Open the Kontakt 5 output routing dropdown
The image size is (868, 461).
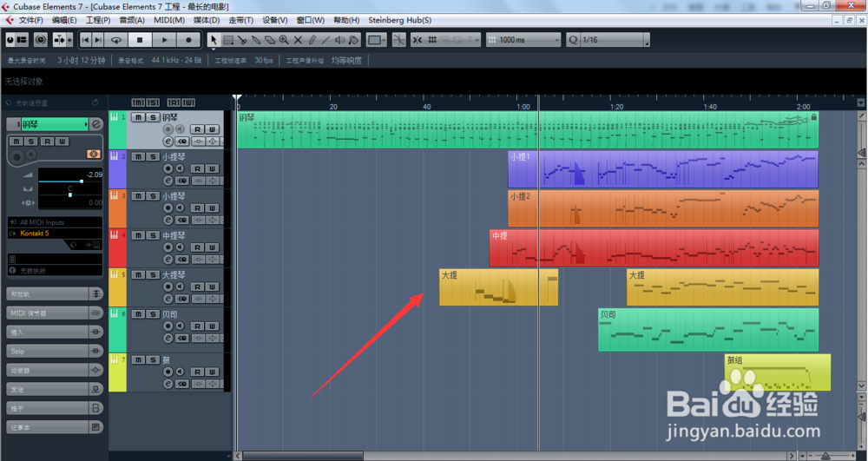[x=55, y=233]
